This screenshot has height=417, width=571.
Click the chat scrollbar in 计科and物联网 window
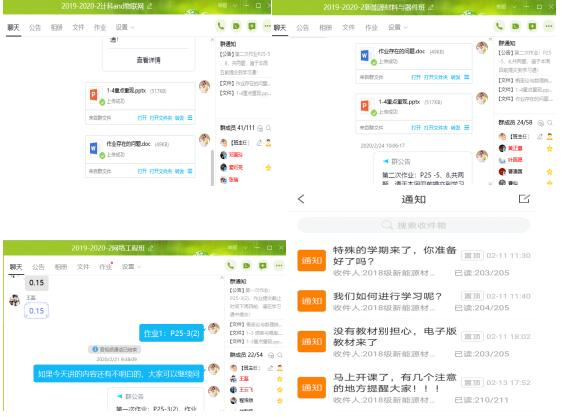pos(212,168)
